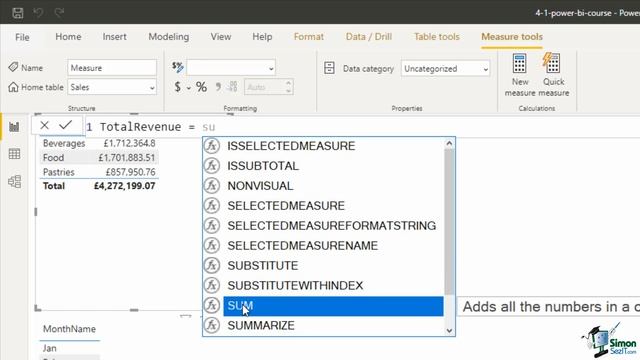Click the Beverages row in table
This screenshot has height=360, width=640.
click(99, 143)
